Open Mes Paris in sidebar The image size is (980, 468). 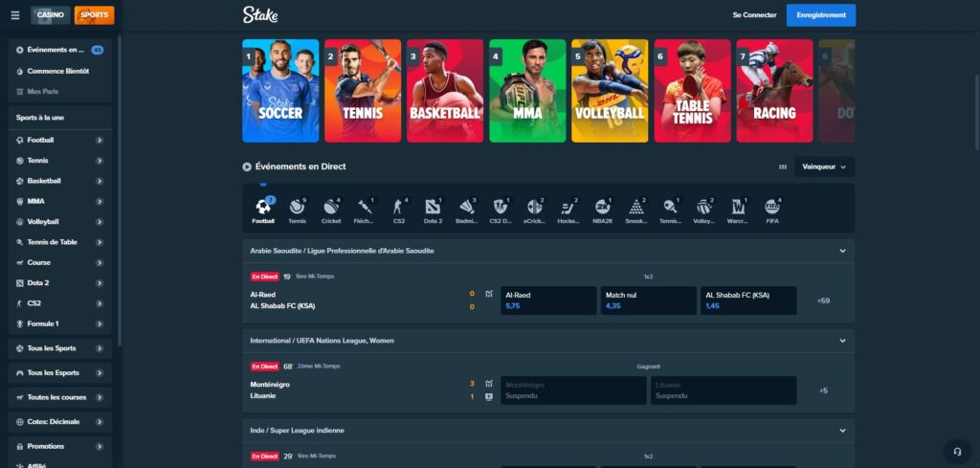pyautogui.click(x=60, y=91)
